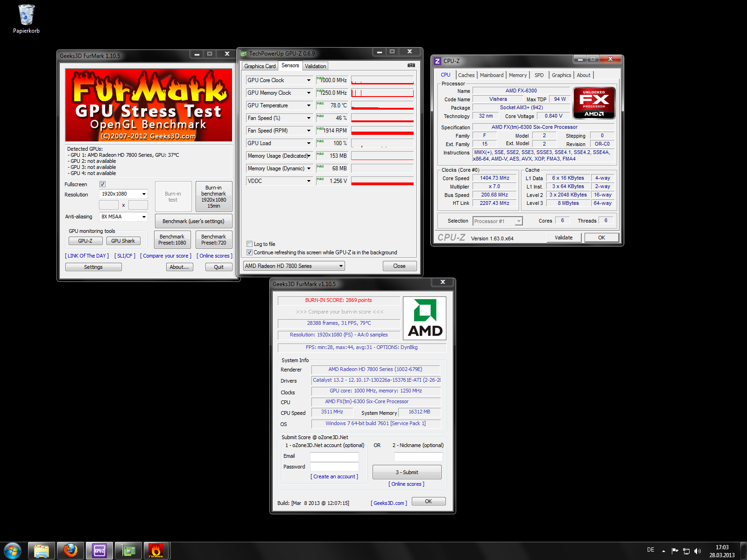Click the CPU-Z title bar Z icon
Screen dimensions: 747x560
click(x=437, y=61)
